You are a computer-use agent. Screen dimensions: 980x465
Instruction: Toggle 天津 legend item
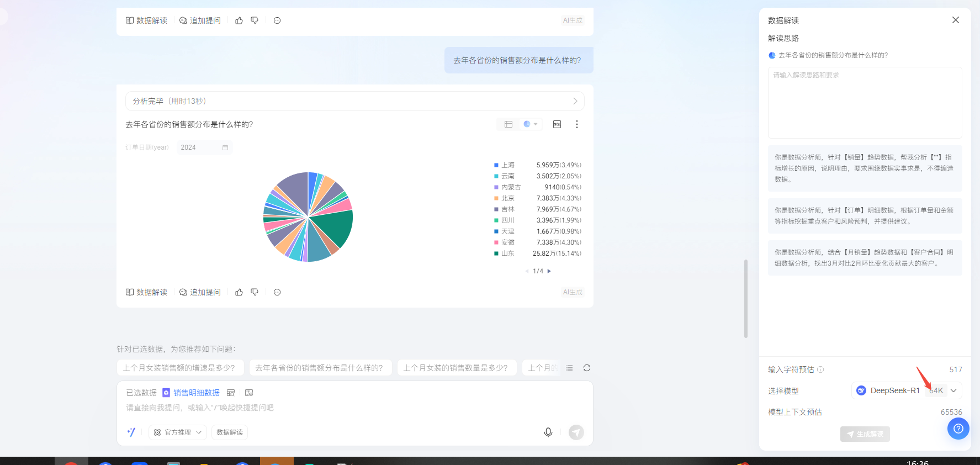click(x=537, y=231)
